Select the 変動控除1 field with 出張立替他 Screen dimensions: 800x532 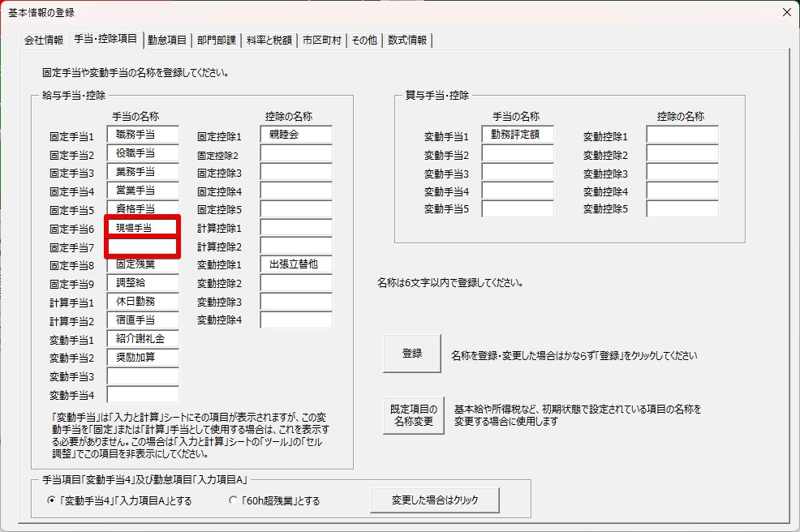pyautogui.click(x=296, y=264)
